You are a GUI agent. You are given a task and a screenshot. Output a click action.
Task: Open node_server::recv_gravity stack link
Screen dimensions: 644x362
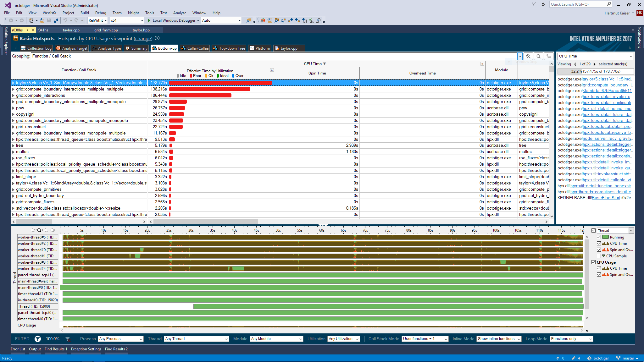click(607, 139)
